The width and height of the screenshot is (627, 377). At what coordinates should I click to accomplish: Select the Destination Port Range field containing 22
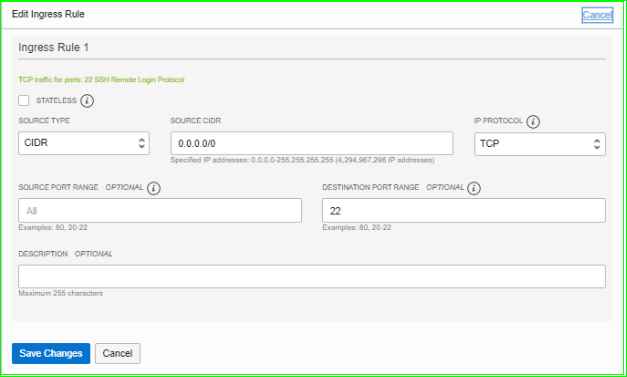pyautogui.click(x=464, y=210)
